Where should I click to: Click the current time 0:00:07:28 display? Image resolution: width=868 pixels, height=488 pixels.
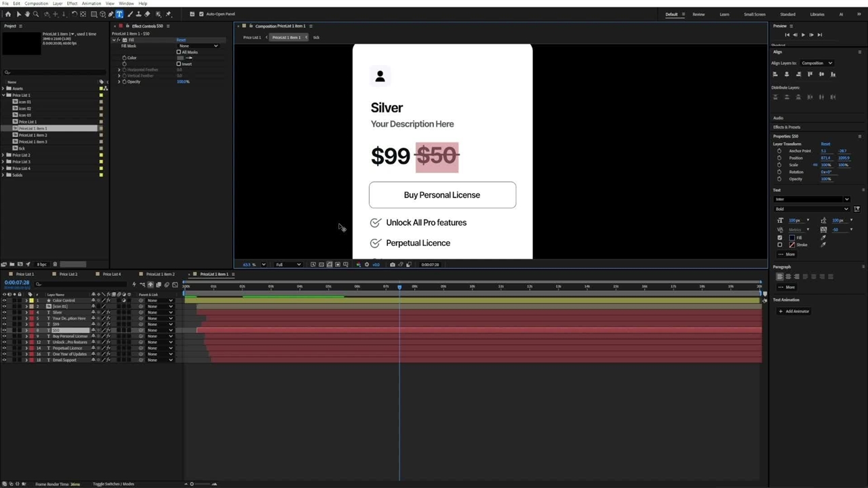(x=17, y=283)
